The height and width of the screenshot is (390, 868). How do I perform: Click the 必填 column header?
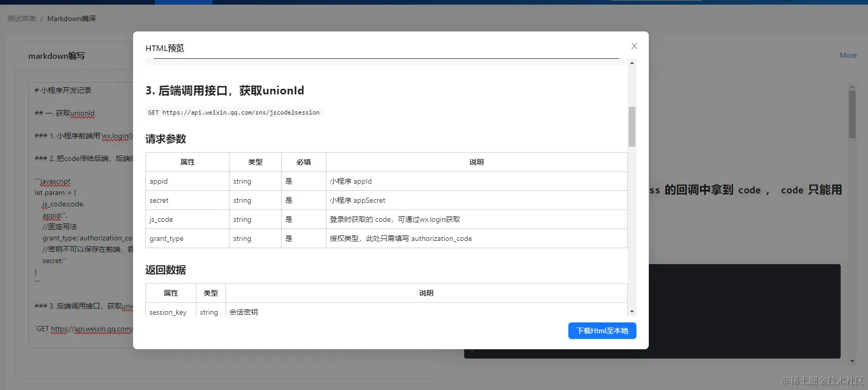click(304, 162)
